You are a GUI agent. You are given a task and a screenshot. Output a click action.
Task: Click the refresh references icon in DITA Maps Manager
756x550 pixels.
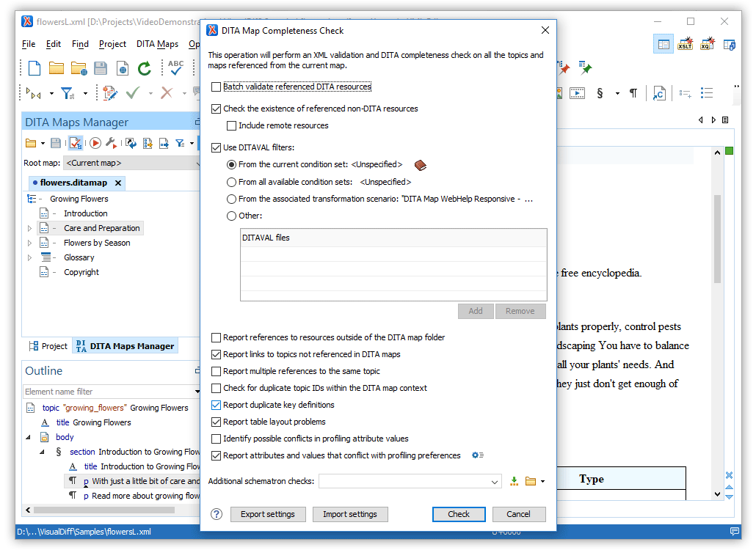(x=131, y=143)
